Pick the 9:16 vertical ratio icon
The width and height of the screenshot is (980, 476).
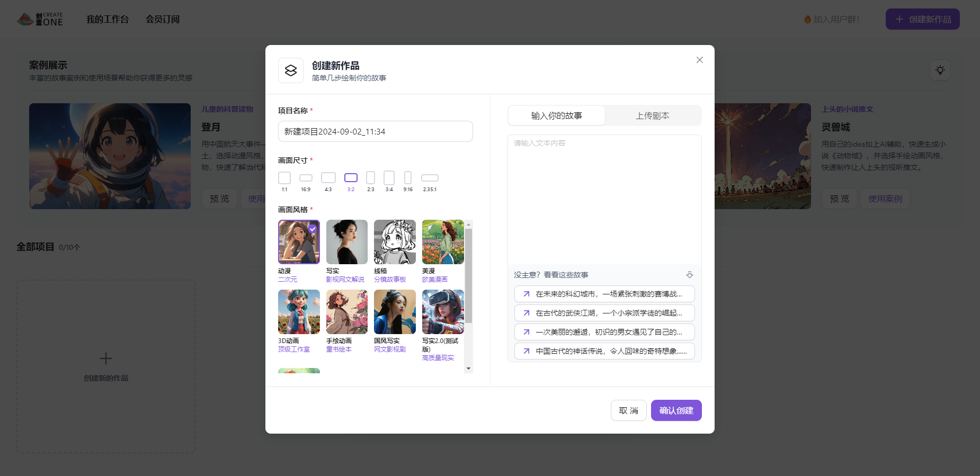pyautogui.click(x=408, y=178)
